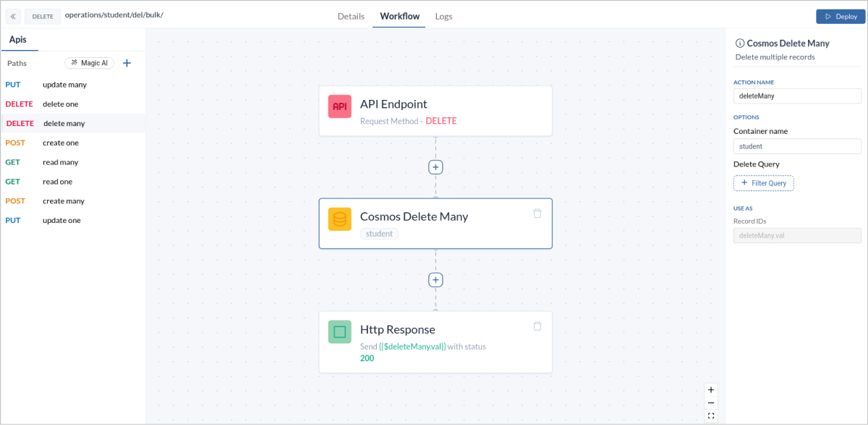
Task: Add new path with plus icon
Action: click(127, 63)
